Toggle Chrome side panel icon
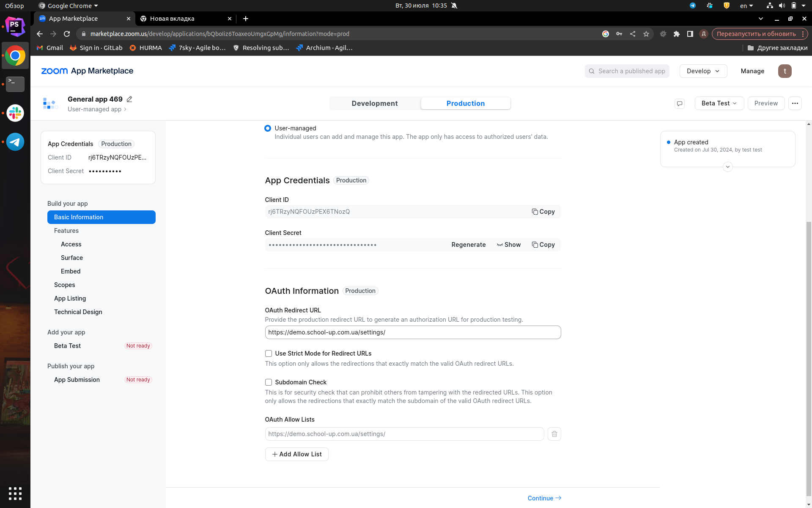The height and width of the screenshot is (508, 812). click(690, 34)
